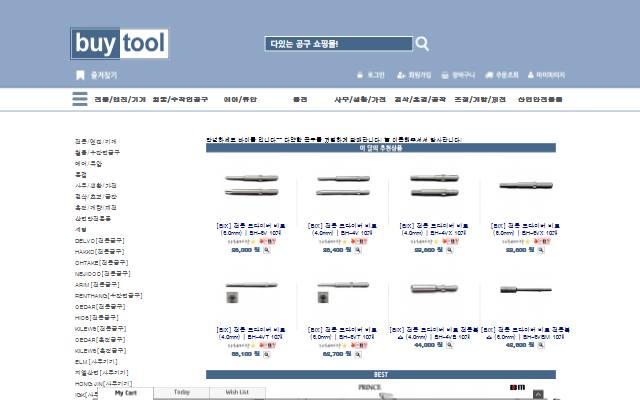This screenshot has height=400, width=640.
Task: Open the 용접 navigation menu
Action: [x=300, y=99]
